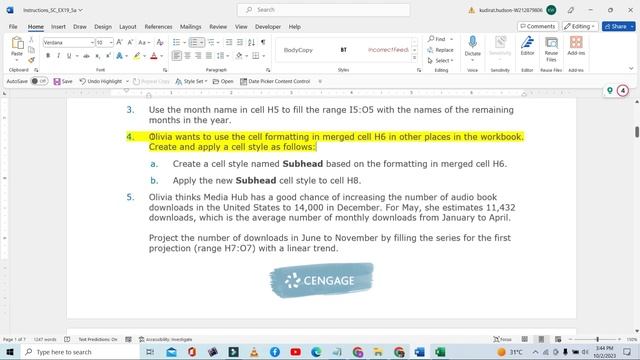Screen dimensions: 640x360
Task: Click the Share button
Action: 619,26
